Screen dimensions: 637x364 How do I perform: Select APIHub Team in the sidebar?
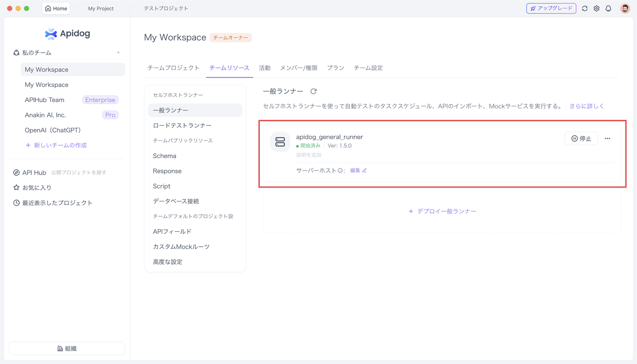(44, 100)
